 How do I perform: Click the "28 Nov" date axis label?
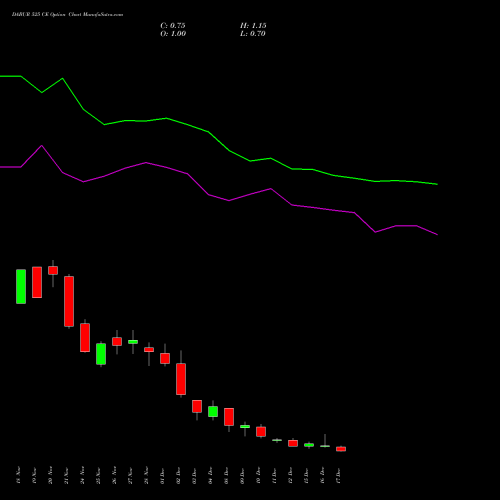tap(146, 476)
